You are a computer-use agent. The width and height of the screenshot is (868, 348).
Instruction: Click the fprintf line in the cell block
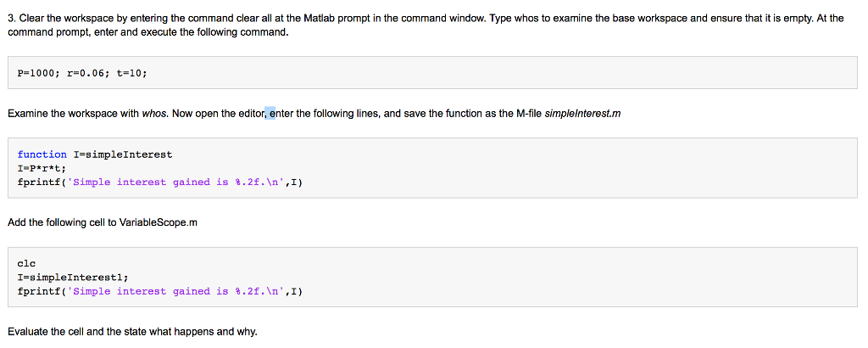click(x=160, y=291)
